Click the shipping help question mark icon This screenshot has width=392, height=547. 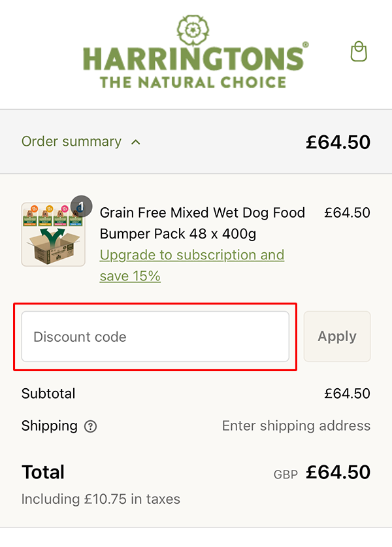[x=91, y=427]
